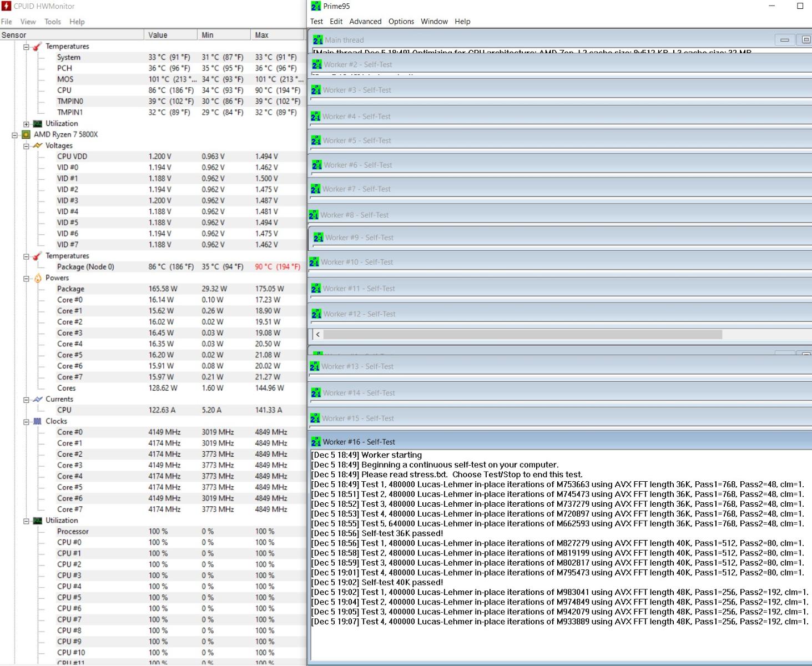Click the Prime95 title bar app icon

(x=316, y=6)
